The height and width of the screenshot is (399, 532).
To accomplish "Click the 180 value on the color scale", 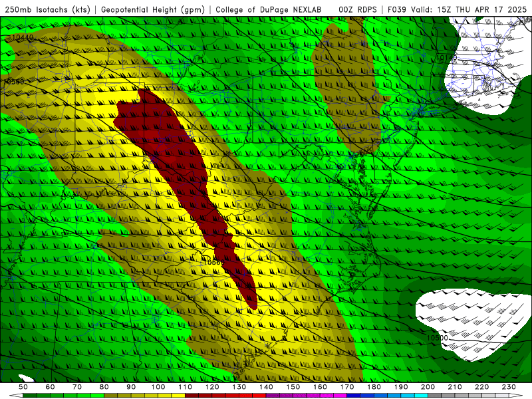I will click(374, 387).
